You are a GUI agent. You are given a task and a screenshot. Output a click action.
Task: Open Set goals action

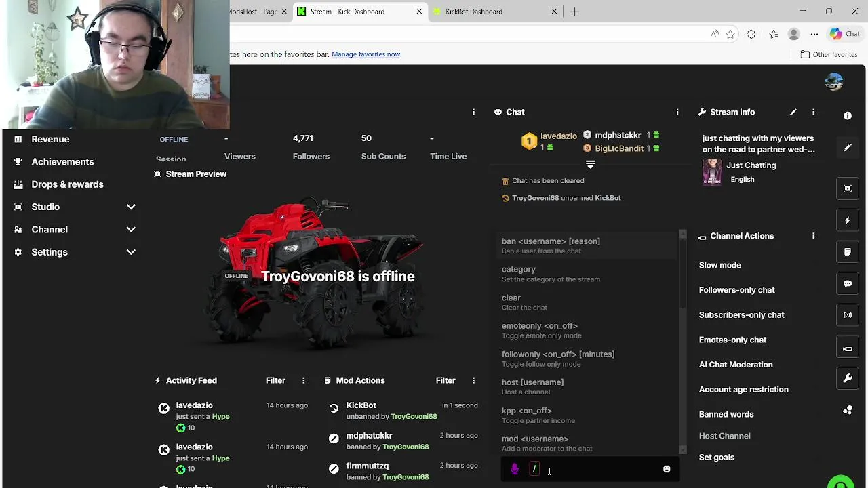pyautogui.click(x=716, y=457)
